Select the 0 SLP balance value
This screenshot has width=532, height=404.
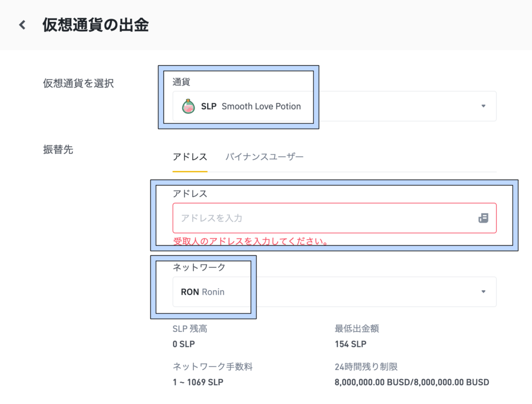(x=183, y=344)
